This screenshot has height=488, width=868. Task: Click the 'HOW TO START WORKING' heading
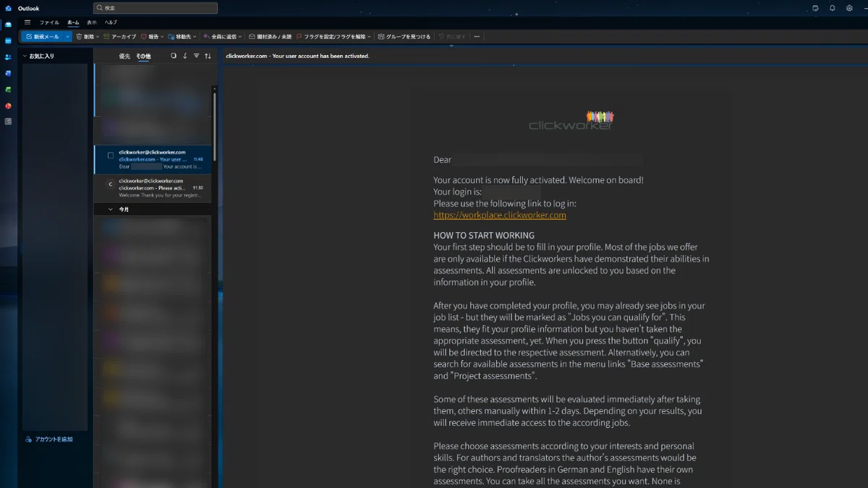click(x=484, y=236)
